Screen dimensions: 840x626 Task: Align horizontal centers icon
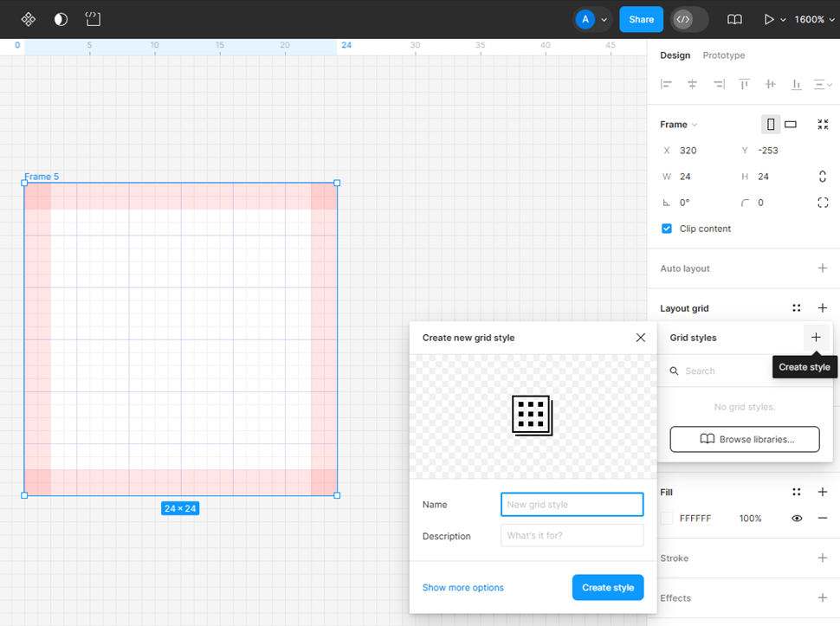click(692, 84)
